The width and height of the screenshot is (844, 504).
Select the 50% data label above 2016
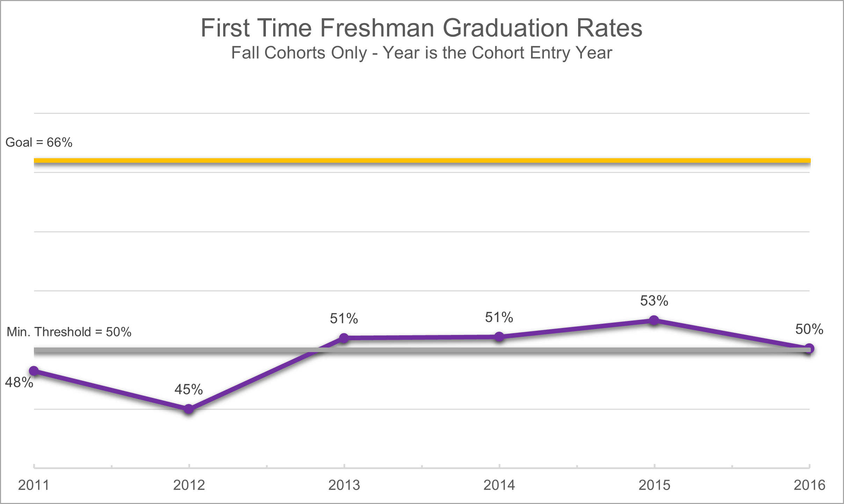[x=809, y=329]
